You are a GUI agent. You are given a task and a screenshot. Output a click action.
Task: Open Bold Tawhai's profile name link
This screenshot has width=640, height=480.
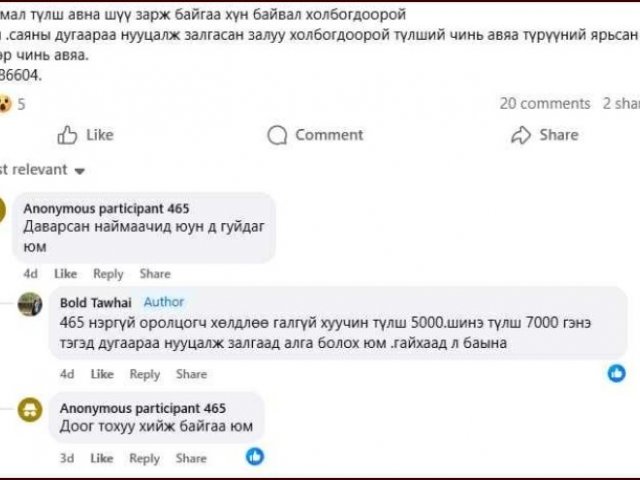tap(96, 302)
